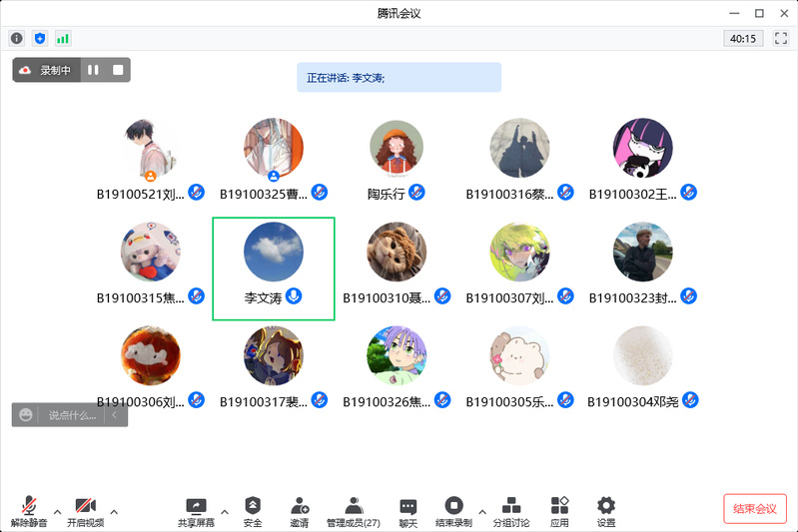Click the 说点什么 chat input field

pyautogui.click(x=71, y=415)
